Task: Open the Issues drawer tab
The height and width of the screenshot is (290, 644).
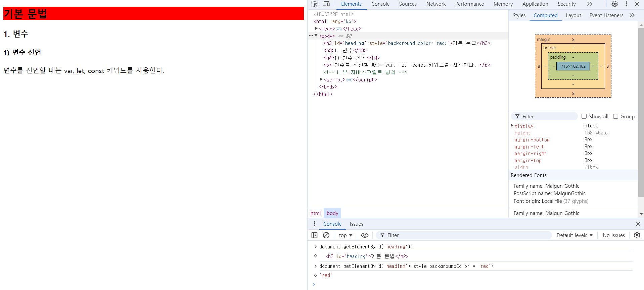Action: tap(356, 224)
